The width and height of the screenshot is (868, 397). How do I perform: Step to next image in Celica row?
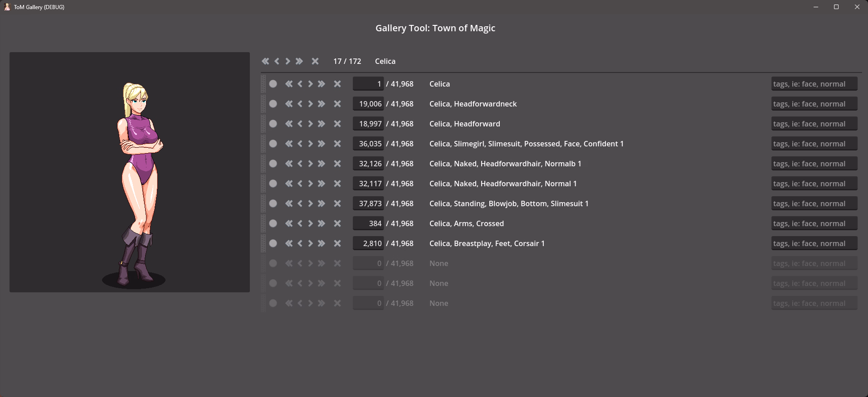coord(311,84)
